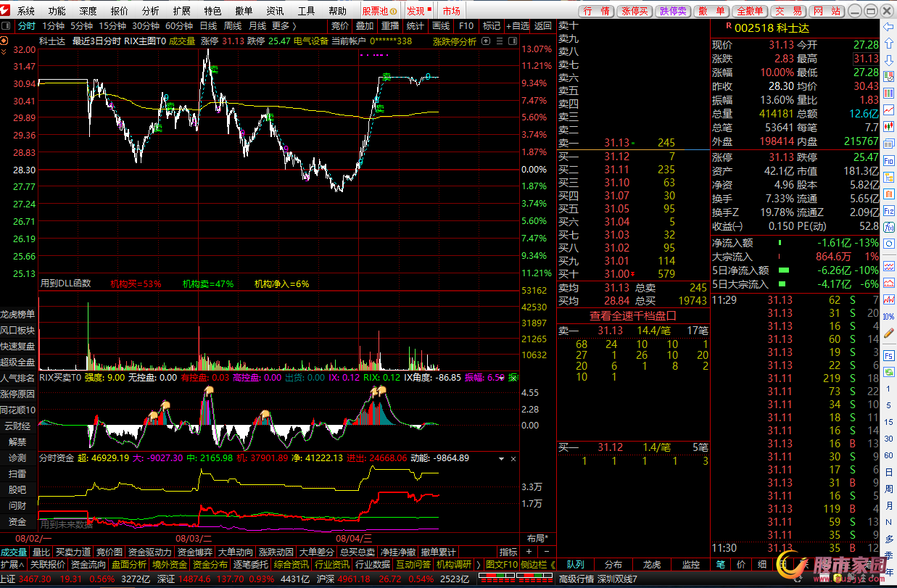Click the back arrow icon in right sidebar
The image size is (897, 588).
click(889, 26)
